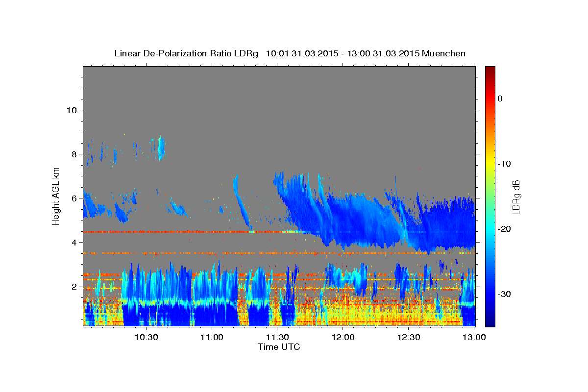588x392 pixels.
Task: Click the red horizontal artifact line at 4.5 km
Action: [191, 231]
